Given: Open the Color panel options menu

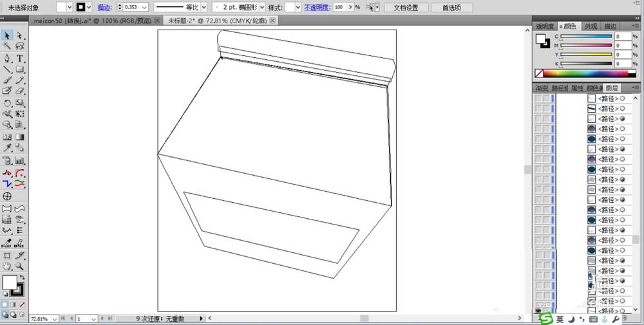Looking at the screenshot, I should [x=636, y=26].
